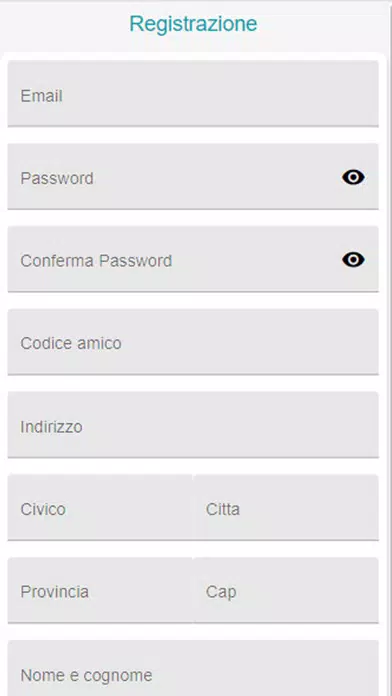Click inside the Citta field

[x=286, y=507]
